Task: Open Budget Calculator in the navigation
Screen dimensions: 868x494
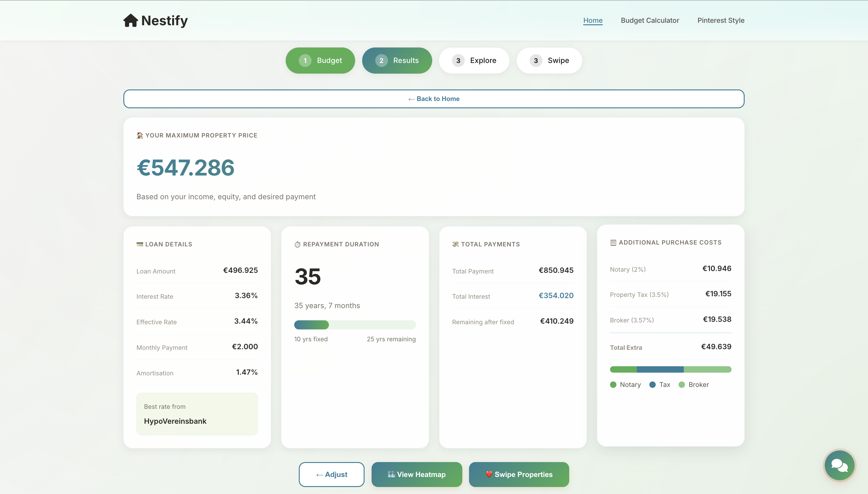Action: click(650, 20)
